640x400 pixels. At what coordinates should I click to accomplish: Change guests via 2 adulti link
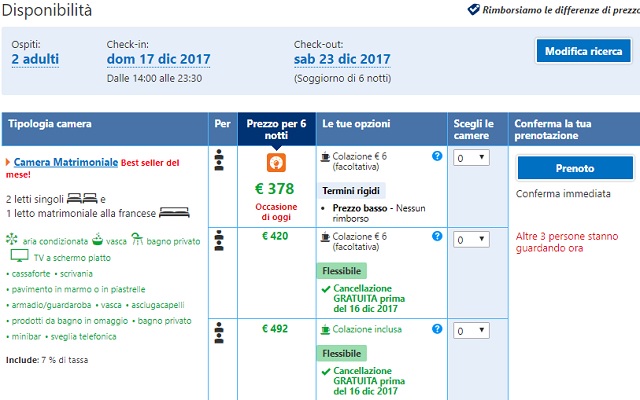coord(35,59)
